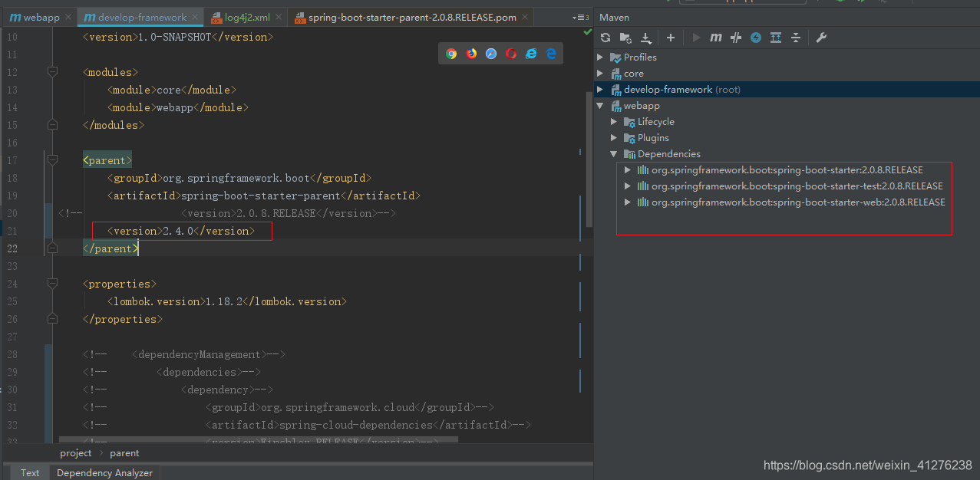Screen dimensions: 980x480
Task: Open pom in Opera browser
Action: (x=511, y=54)
